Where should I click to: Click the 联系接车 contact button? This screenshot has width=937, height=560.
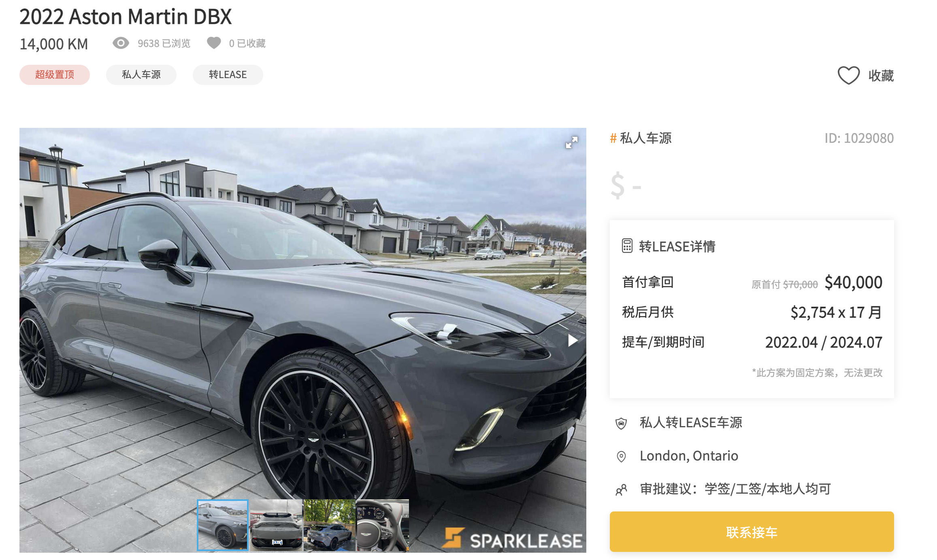(x=752, y=532)
